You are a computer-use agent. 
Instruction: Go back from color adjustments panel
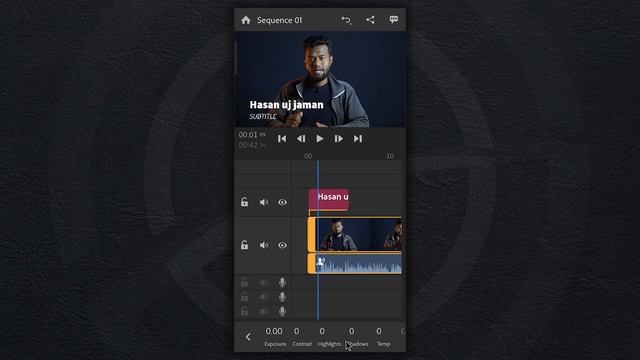pos(248,337)
